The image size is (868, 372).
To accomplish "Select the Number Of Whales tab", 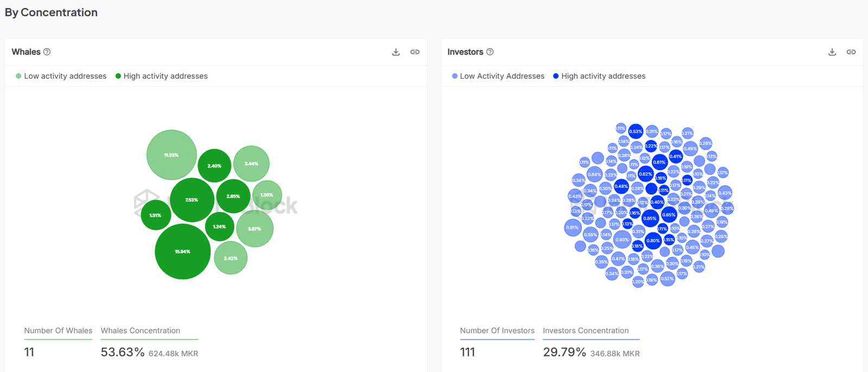I will coord(58,331).
